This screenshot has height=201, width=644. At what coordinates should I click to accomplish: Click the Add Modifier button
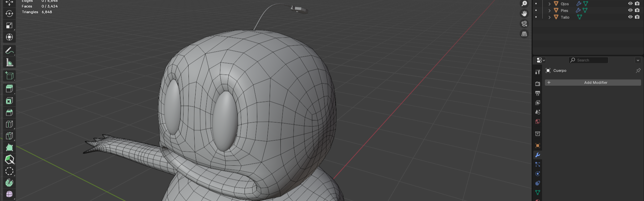point(593,83)
